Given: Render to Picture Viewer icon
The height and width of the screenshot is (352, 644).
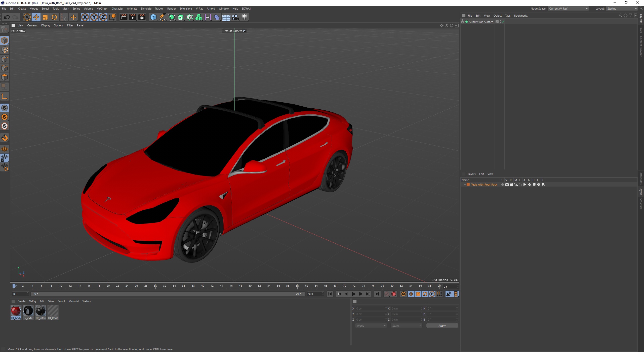Looking at the screenshot, I should click(x=133, y=17).
